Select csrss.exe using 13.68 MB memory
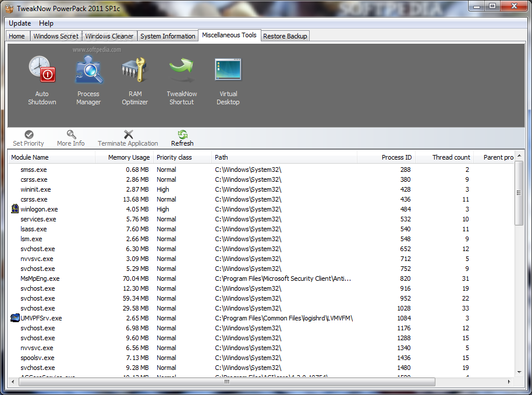This screenshot has height=395, width=532. 261,199
